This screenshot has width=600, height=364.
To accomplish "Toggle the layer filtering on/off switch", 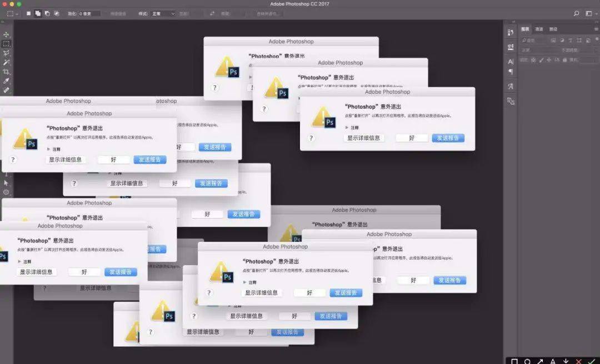I will [x=597, y=40].
